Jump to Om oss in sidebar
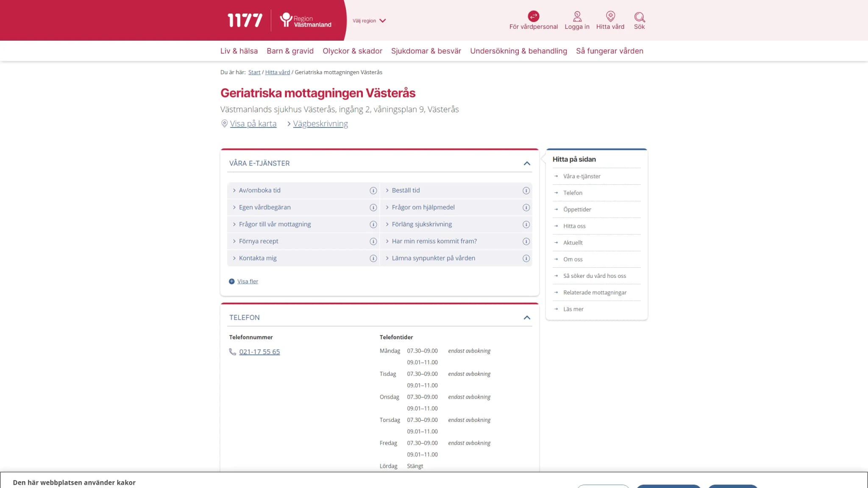 tap(573, 259)
